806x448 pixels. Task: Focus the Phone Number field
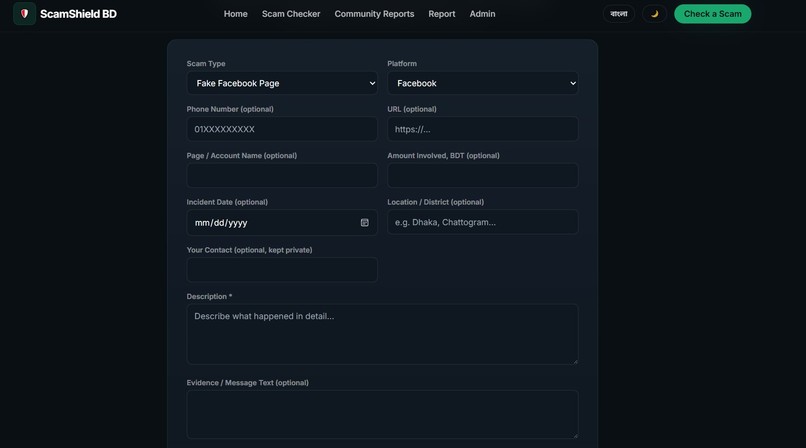[x=282, y=129]
